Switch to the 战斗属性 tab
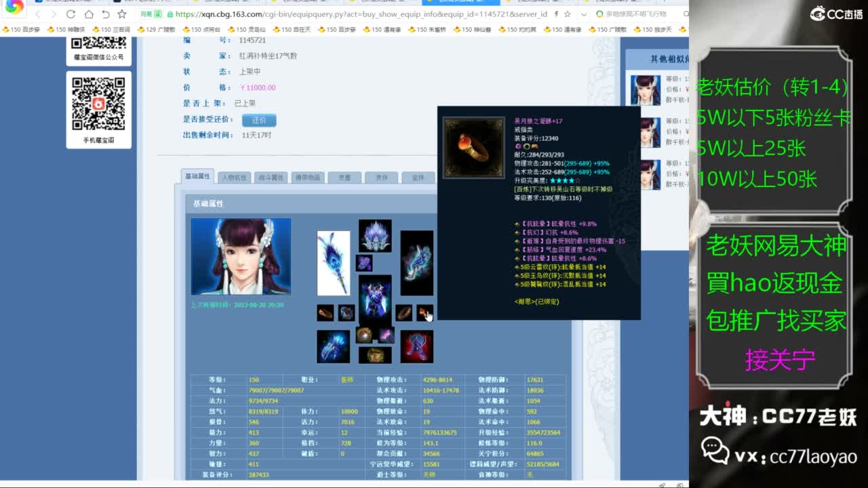868x488 pixels. click(x=271, y=178)
